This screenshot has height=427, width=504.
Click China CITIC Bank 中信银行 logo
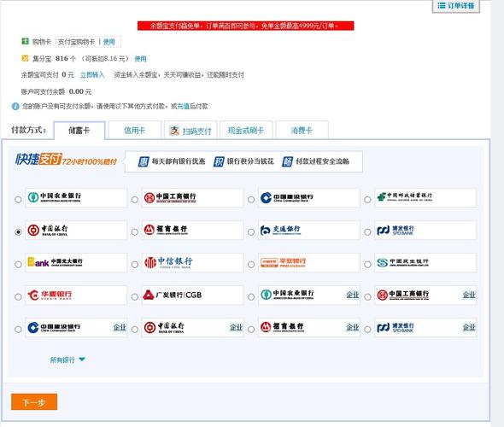tap(168, 262)
